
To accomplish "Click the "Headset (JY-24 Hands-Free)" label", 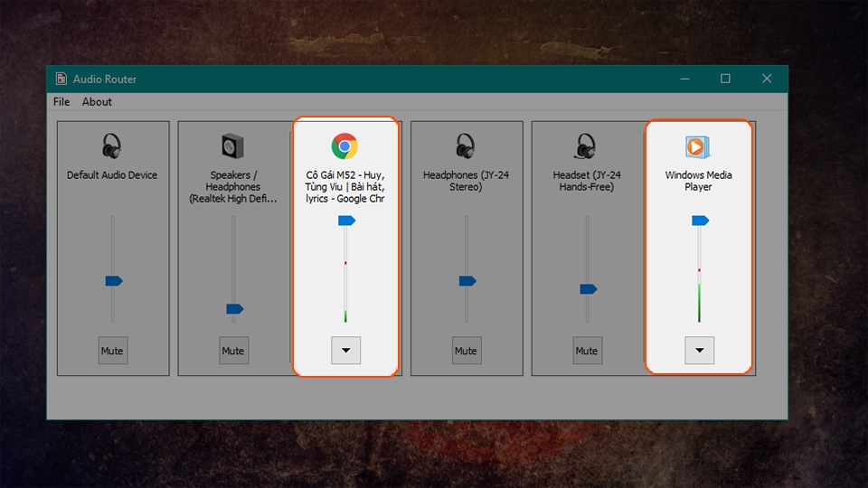I will click(x=587, y=181).
